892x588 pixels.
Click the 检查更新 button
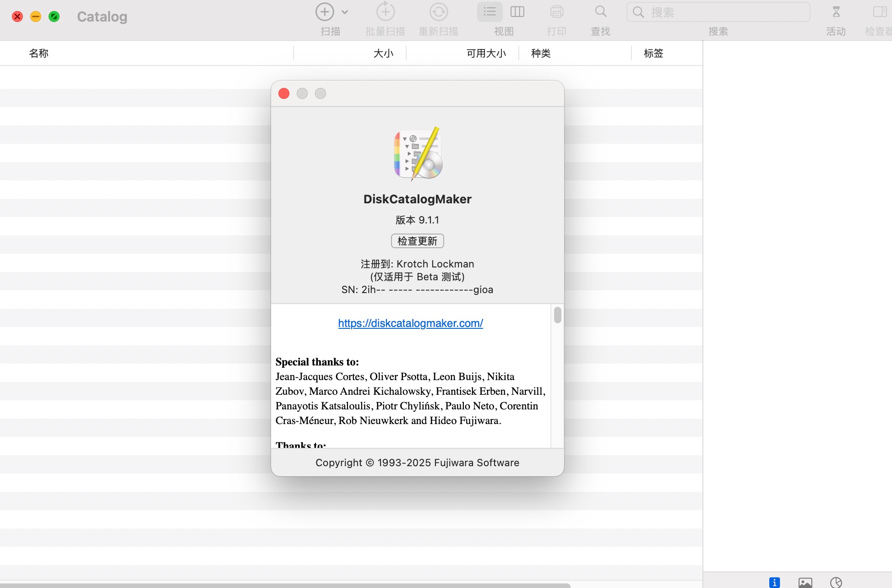coord(417,241)
